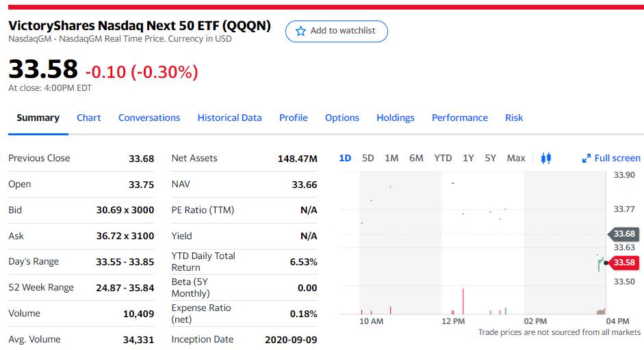The height and width of the screenshot is (350, 644).
Task: Click the YTD Daily Total Return value 6.53%
Action: point(303,262)
